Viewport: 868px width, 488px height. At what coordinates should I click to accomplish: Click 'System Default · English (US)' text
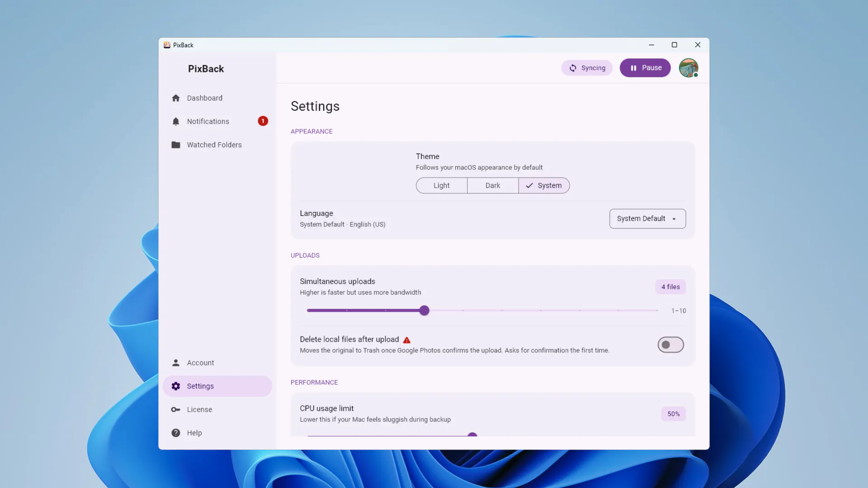(343, 225)
